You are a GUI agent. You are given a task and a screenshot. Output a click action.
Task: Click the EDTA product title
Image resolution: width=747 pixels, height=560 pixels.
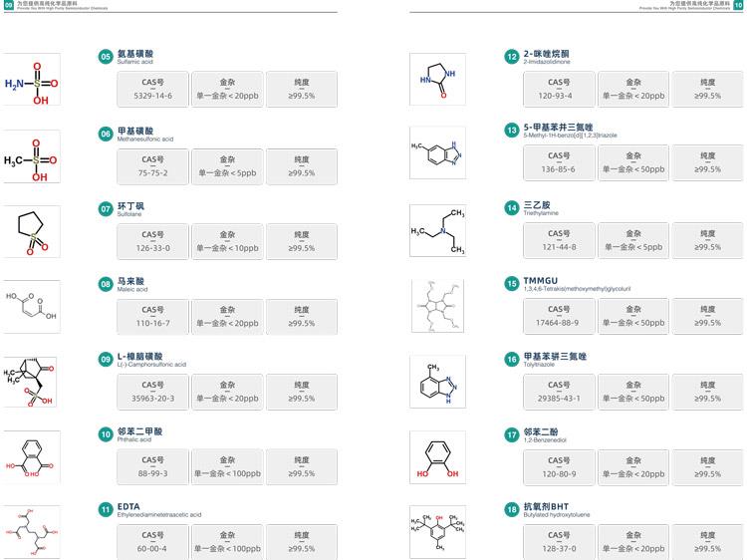pyautogui.click(x=128, y=507)
